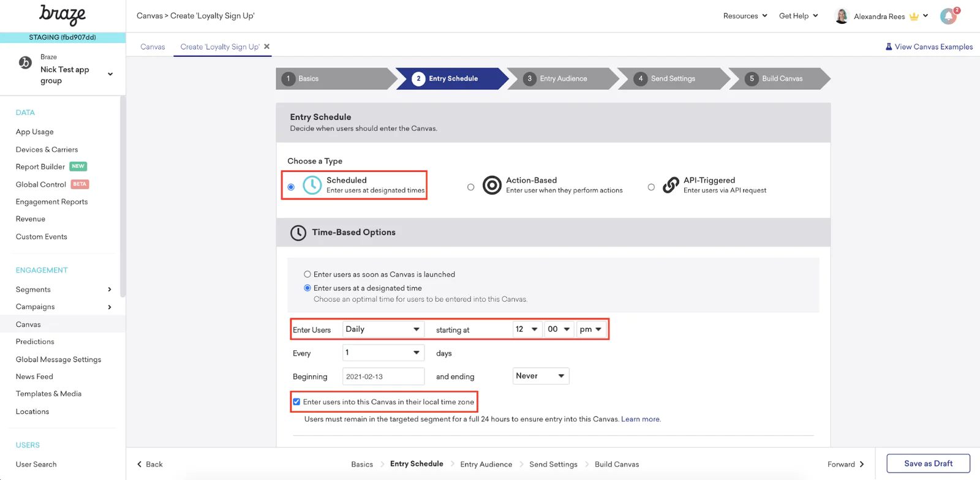Go to step 3 Entry Audience
This screenshot has height=480, width=980.
pos(563,78)
